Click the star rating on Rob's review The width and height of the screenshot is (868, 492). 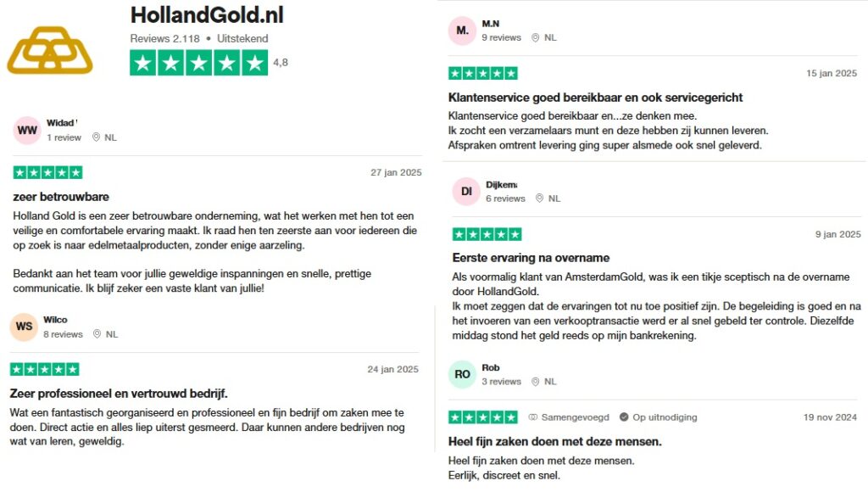(481, 417)
